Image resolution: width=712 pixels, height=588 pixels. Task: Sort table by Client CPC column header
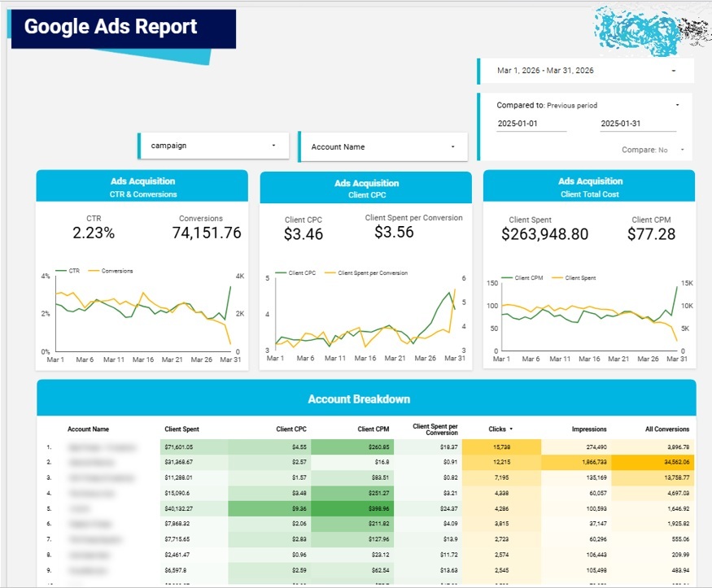291,429
